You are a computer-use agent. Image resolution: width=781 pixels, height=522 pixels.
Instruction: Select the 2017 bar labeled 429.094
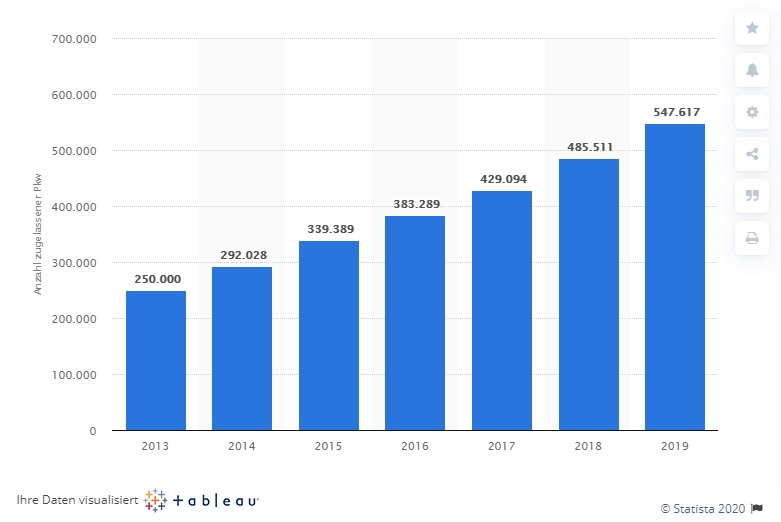point(502,311)
